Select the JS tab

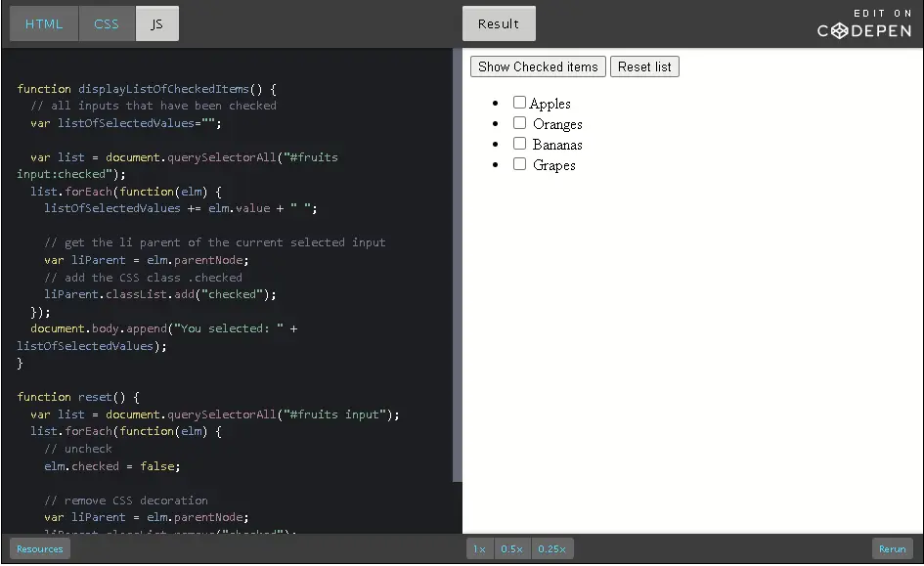click(x=156, y=24)
